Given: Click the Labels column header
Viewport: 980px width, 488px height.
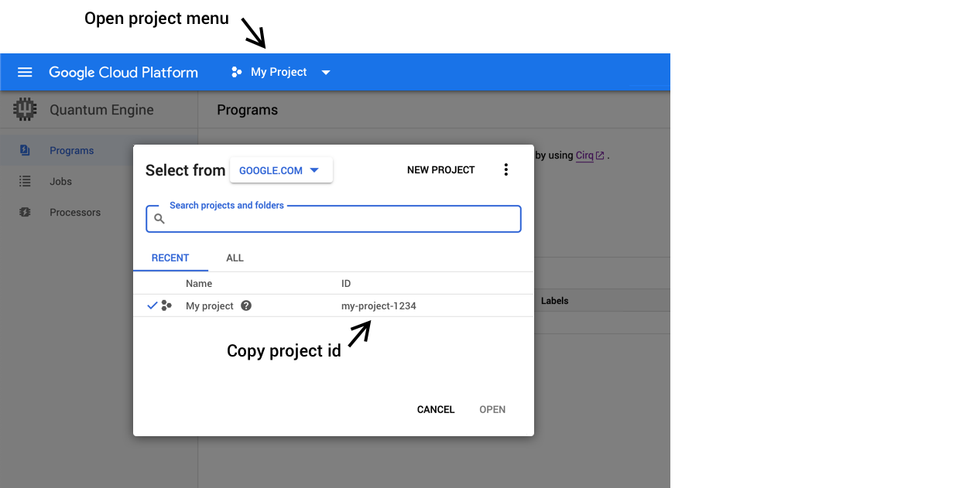Looking at the screenshot, I should (555, 301).
